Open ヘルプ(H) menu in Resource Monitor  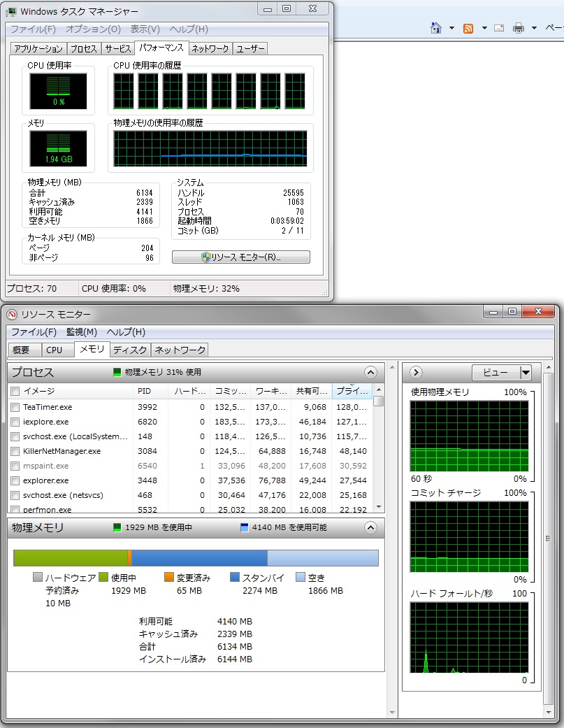tap(126, 332)
